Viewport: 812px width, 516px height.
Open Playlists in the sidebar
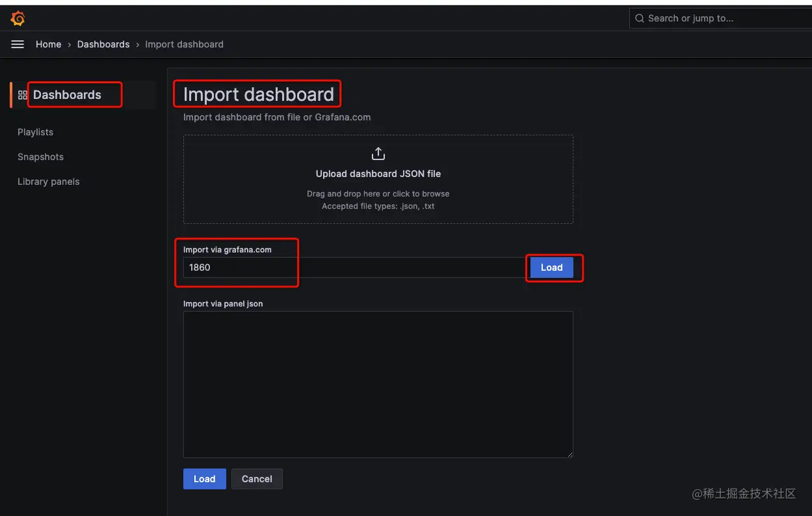pyautogui.click(x=35, y=132)
